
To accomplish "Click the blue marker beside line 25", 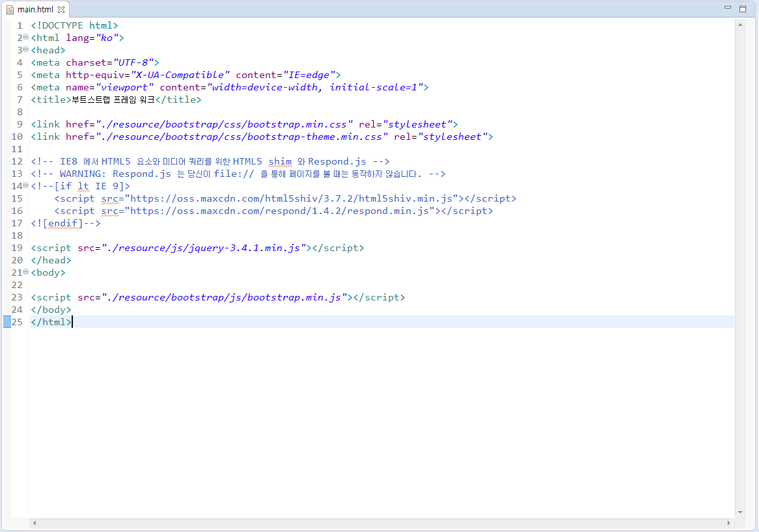I will coord(7,322).
